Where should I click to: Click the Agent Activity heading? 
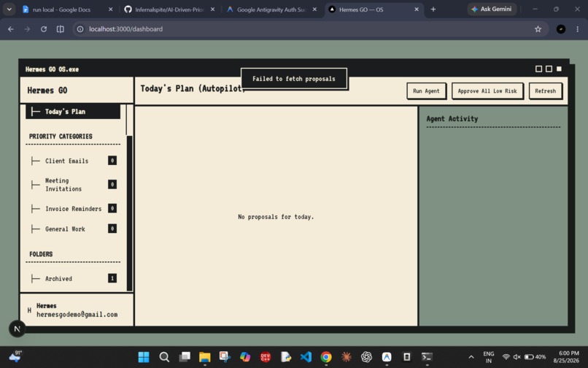[452, 119]
